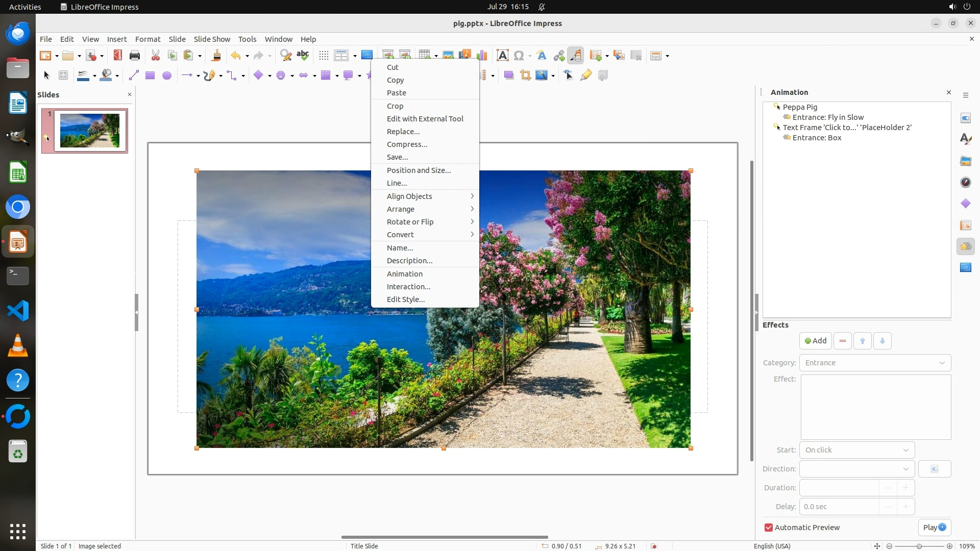
Task: Click the Insert Hyperlink icon
Action: point(559,56)
